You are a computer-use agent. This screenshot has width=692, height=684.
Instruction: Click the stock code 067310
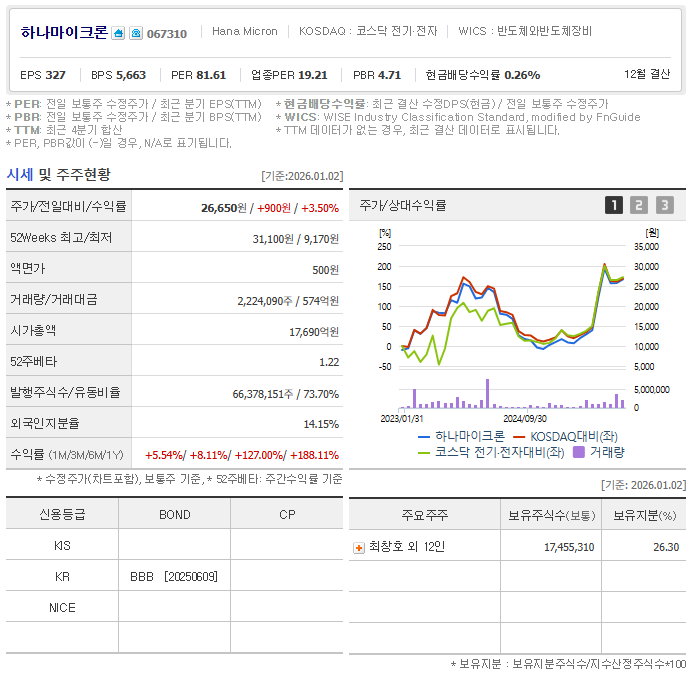click(167, 34)
